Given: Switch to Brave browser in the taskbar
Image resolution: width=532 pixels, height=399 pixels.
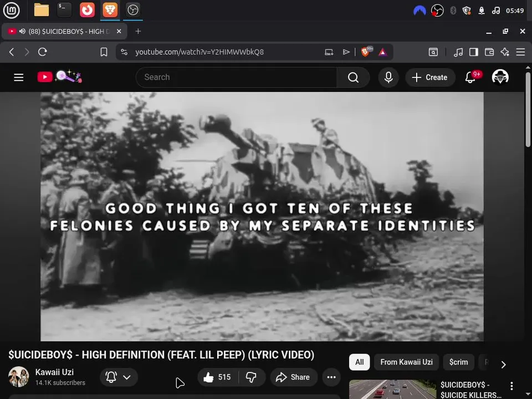Looking at the screenshot, I should coord(110,10).
